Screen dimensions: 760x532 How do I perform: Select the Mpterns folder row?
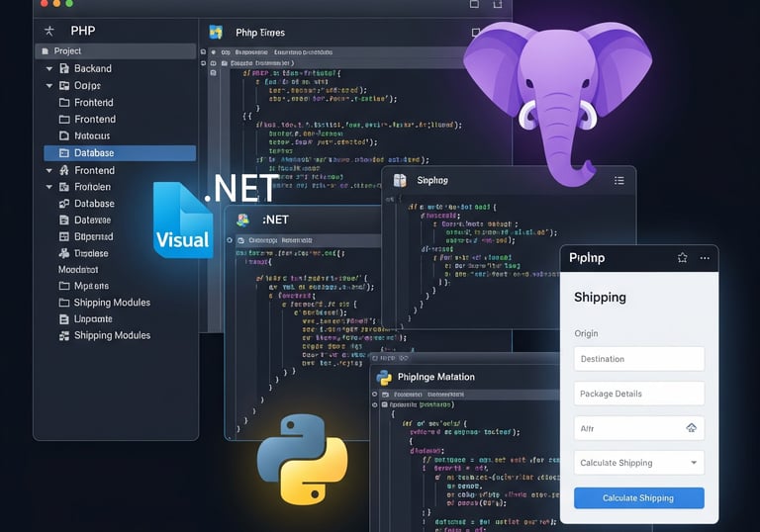[x=120, y=286]
